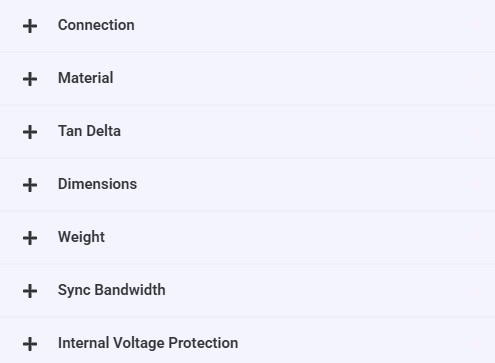This screenshot has width=495, height=363.
Task: Open the Dimensions accordion label
Action: pos(97,184)
